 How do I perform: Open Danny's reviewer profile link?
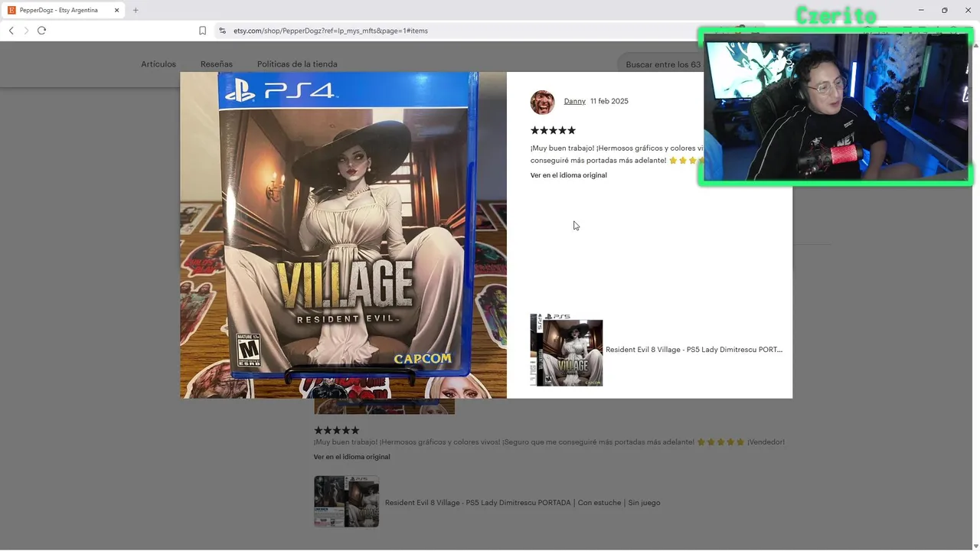(574, 101)
